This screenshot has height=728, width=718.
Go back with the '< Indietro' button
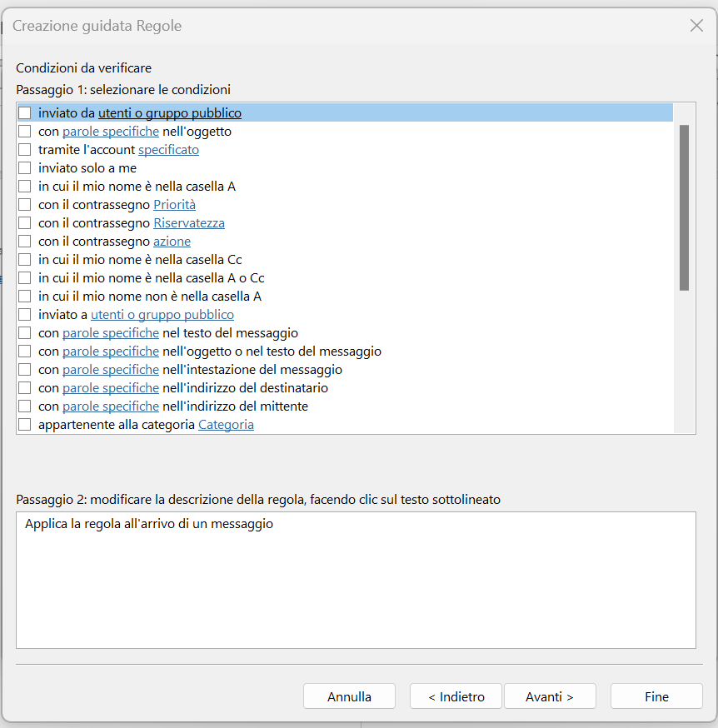[456, 696]
